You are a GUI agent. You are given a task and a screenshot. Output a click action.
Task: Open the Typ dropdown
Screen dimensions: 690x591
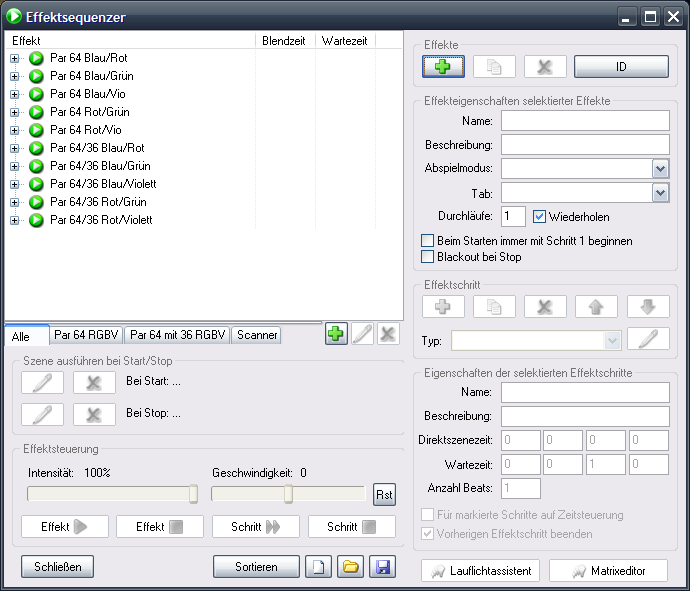[x=612, y=341]
